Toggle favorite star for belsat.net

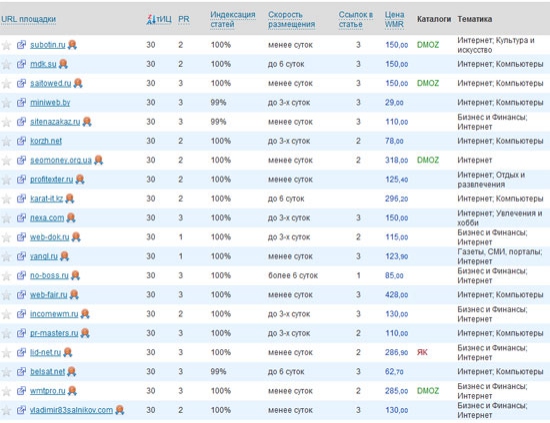coord(6,372)
